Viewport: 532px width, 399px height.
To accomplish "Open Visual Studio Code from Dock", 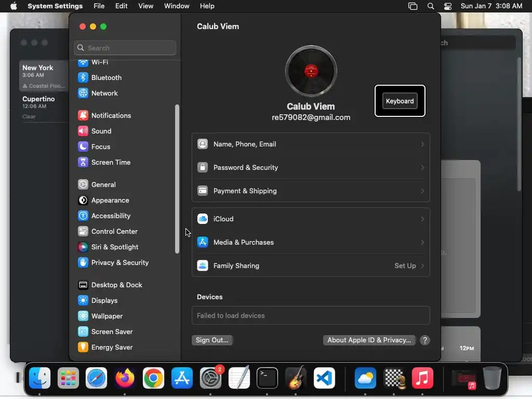I will coord(324,378).
